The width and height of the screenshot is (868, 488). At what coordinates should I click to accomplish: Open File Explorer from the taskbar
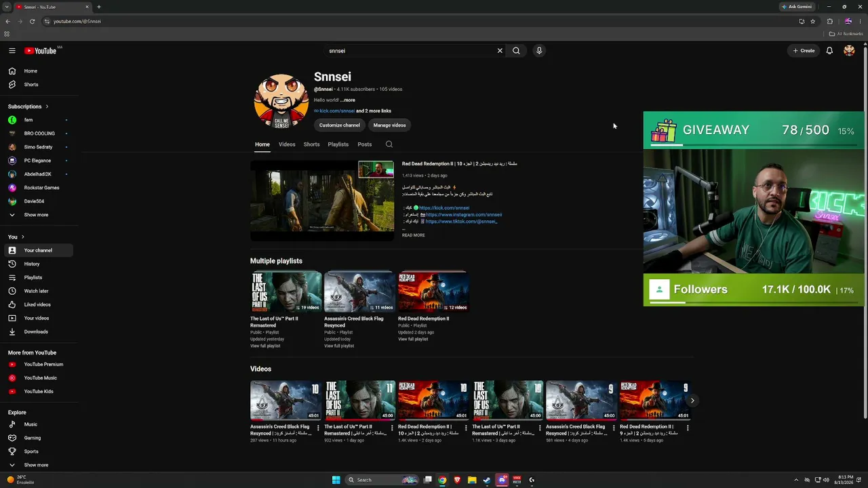point(472,480)
